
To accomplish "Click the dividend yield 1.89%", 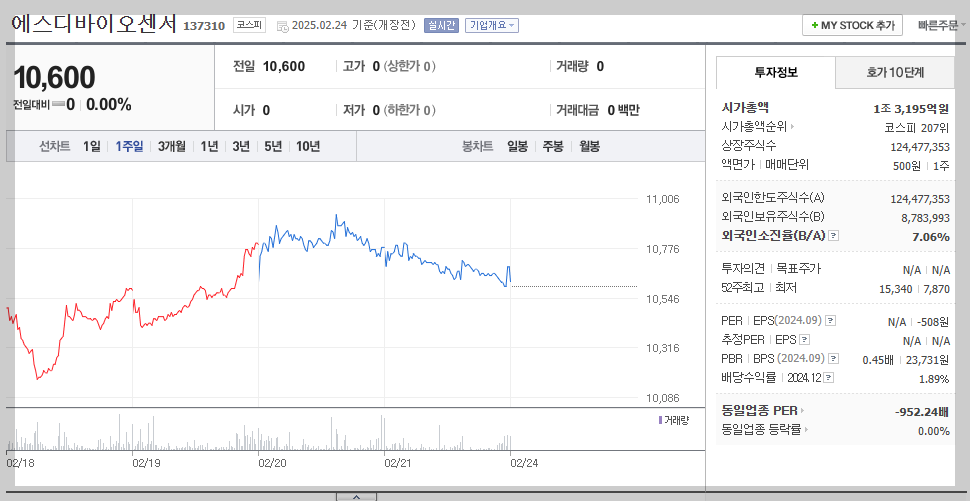I will 934,379.
